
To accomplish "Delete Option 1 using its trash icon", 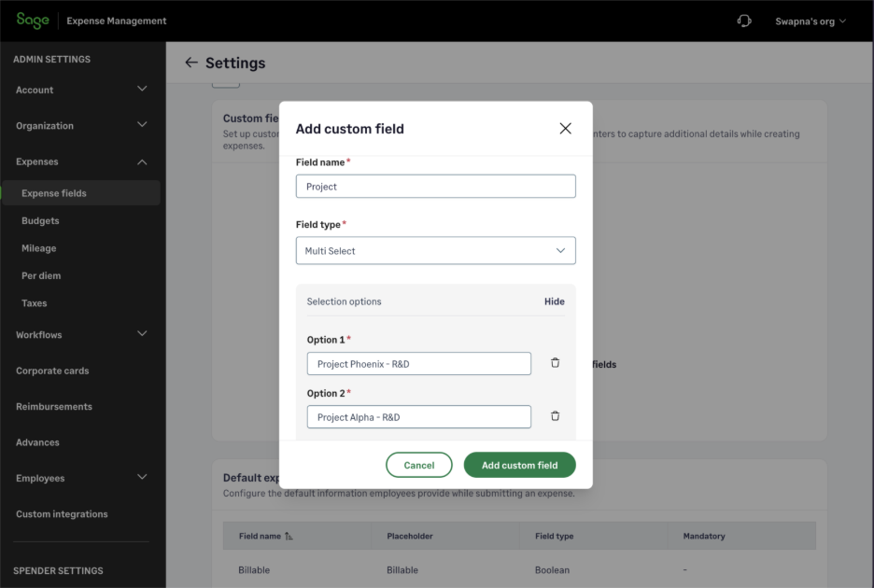I will (x=555, y=362).
